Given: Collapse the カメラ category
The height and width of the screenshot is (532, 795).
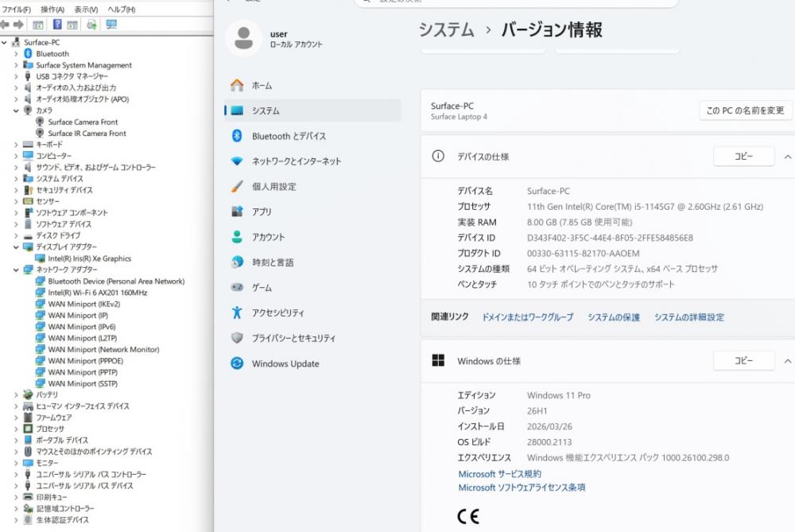Looking at the screenshot, I should (16, 110).
